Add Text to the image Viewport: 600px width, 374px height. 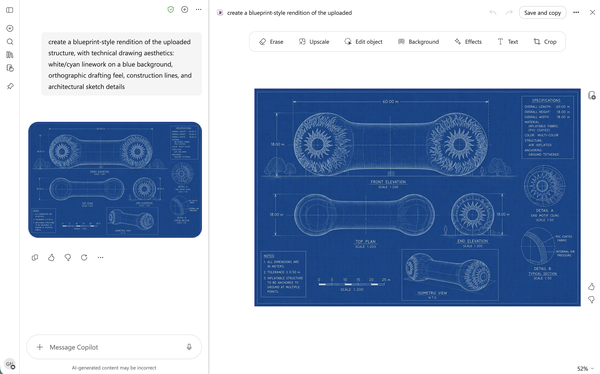[507, 42]
